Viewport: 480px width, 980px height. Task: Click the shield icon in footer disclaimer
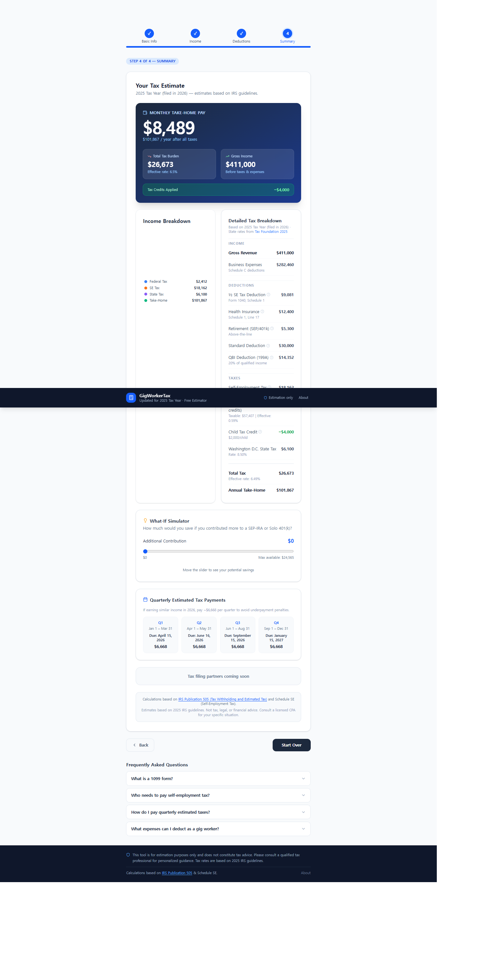click(x=128, y=855)
